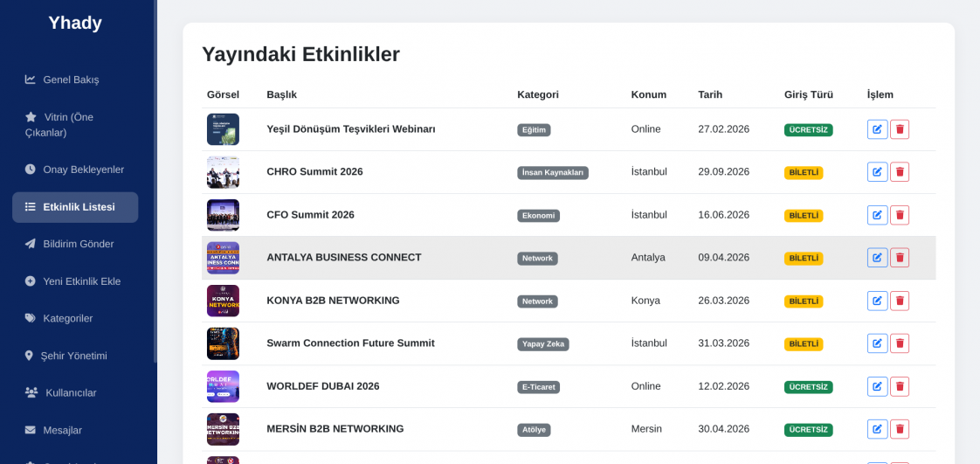
Task: Go to Vitrin (Öne Çıkanlar) page
Action: (68, 124)
